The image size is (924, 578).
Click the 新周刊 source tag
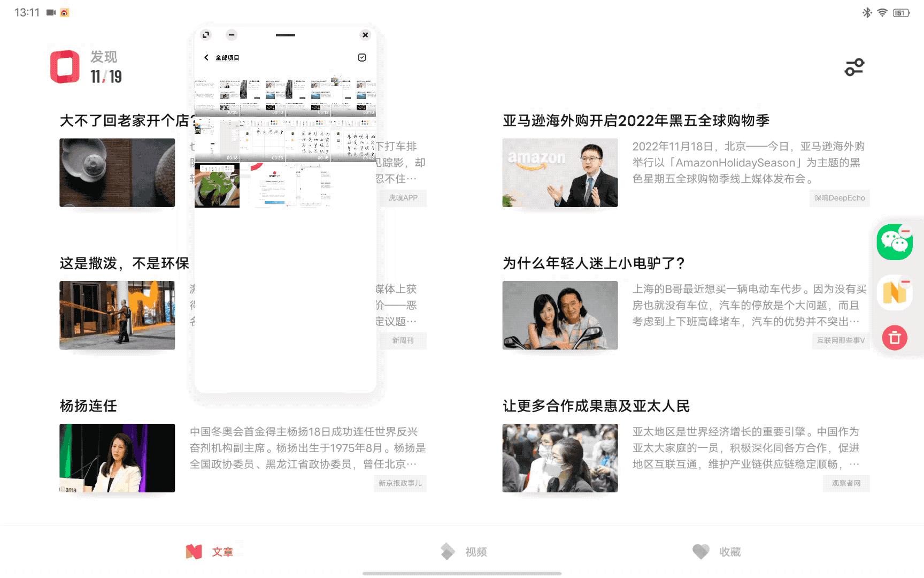(403, 340)
